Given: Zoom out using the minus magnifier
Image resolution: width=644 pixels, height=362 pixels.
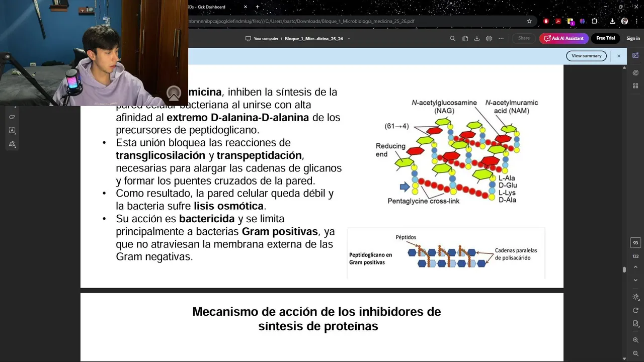Looking at the screenshot, I should [635, 353].
